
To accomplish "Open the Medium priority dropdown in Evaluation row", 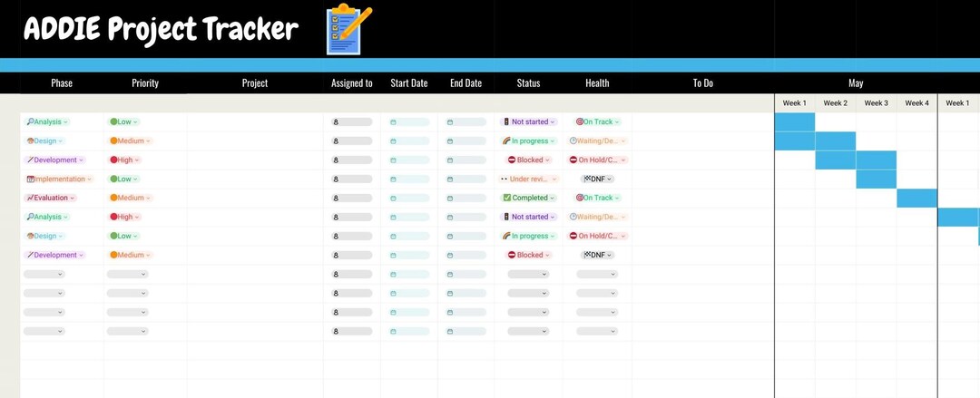I will coord(131,198).
